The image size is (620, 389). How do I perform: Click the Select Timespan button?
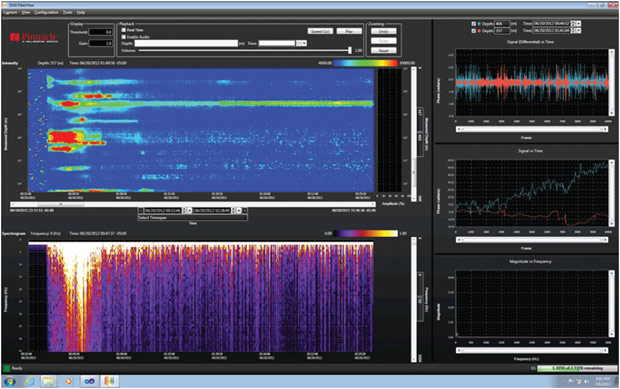pyautogui.click(x=193, y=218)
